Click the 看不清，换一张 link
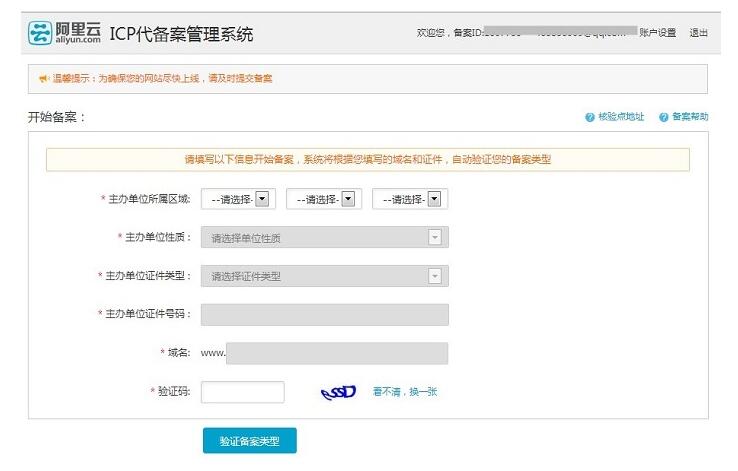738x471 pixels. [x=405, y=392]
